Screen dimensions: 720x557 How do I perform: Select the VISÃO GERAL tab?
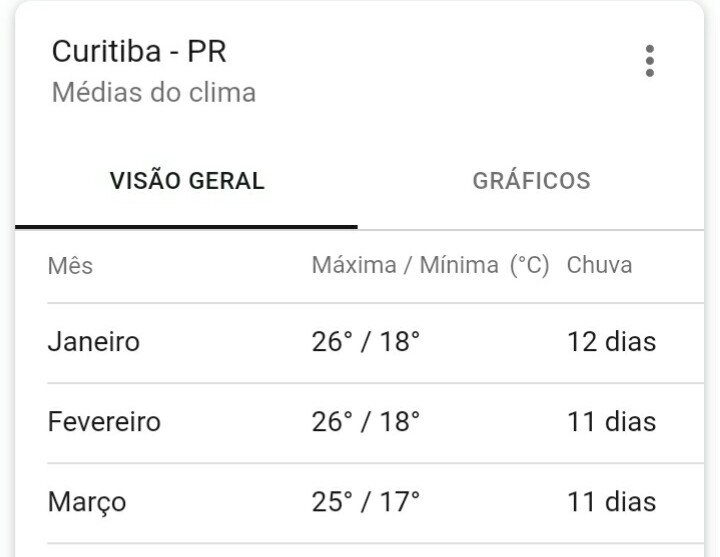pos(187,180)
